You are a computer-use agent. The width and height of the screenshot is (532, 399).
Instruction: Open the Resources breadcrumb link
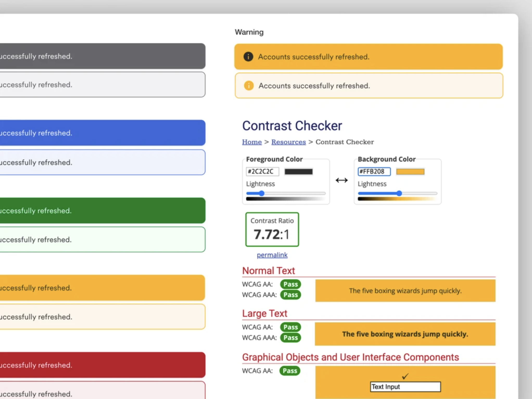tap(288, 142)
